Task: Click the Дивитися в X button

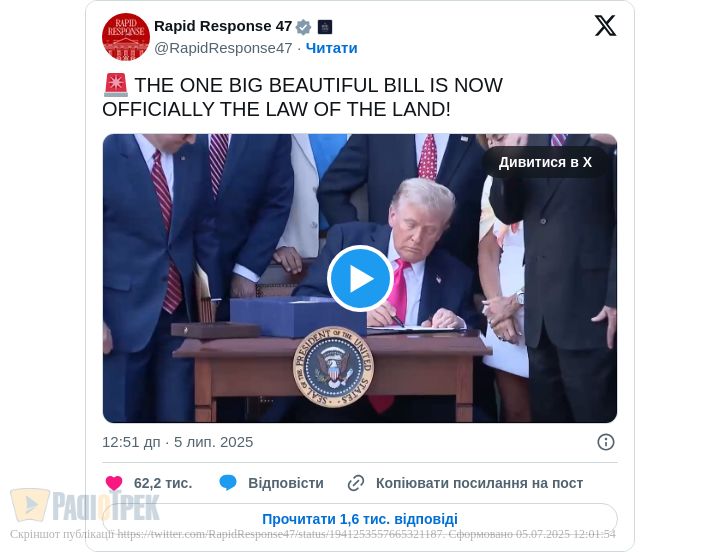Action: pyautogui.click(x=545, y=162)
